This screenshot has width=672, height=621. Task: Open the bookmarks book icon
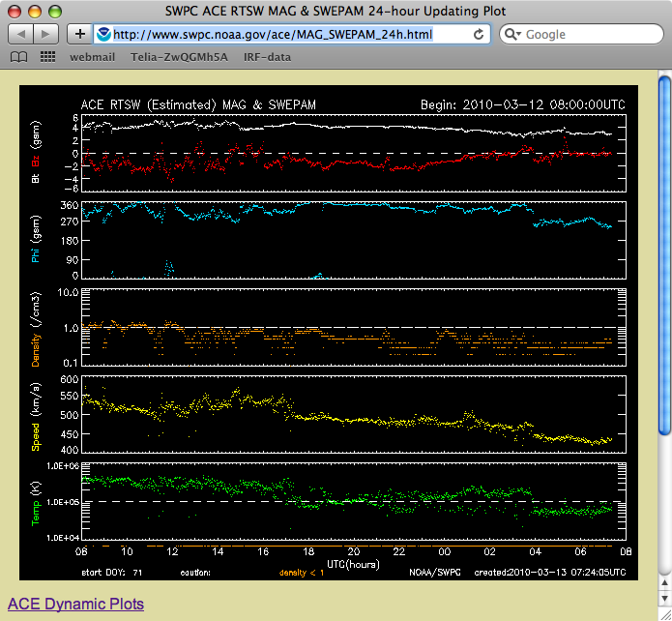tap(18, 57)
